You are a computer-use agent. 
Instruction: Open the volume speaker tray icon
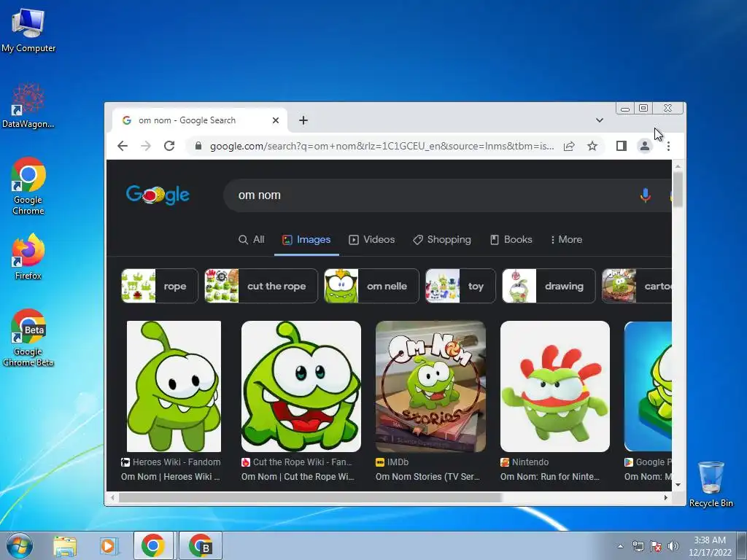(x=673, y=546)
